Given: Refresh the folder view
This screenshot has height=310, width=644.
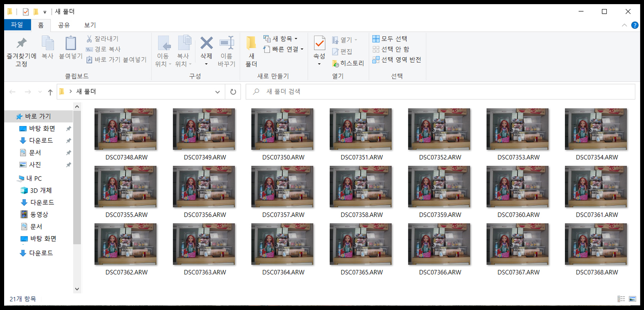Looking at the screenshot, I should (x=233, y=92).
